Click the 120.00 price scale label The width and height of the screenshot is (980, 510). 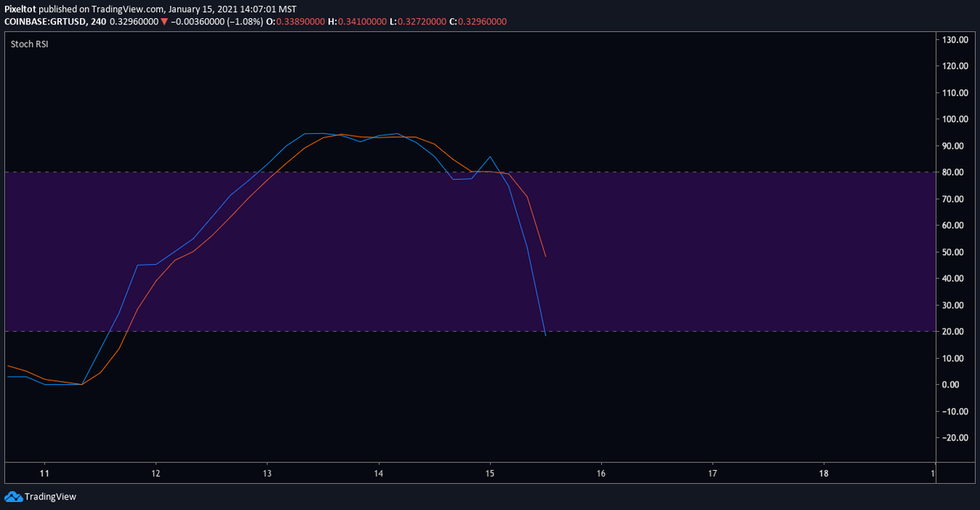955,66
